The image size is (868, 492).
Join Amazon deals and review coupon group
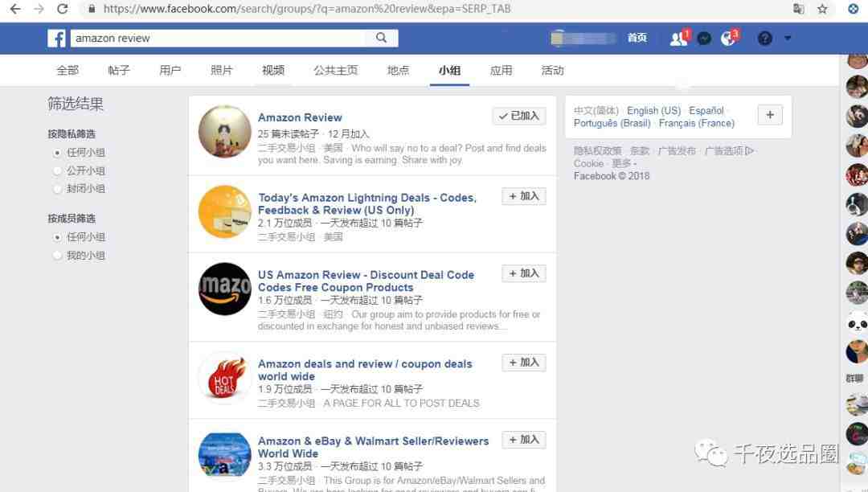[x=524, y=363]
